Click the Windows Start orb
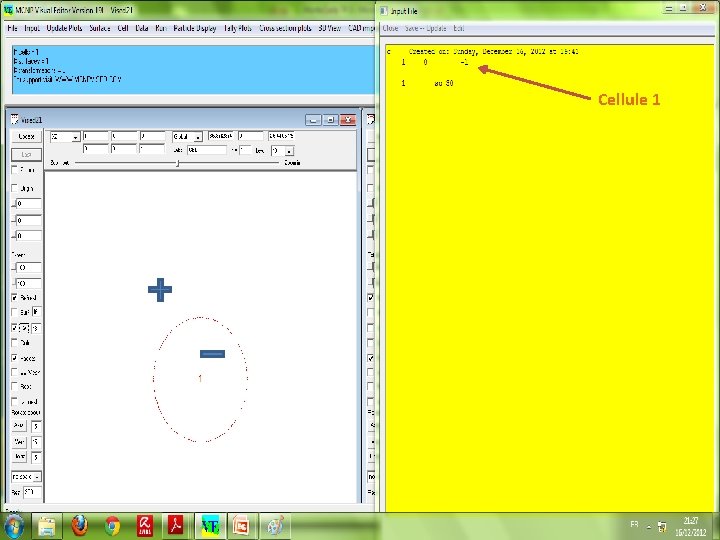Viewport: 720px width, 540px height. coord(14,527)
